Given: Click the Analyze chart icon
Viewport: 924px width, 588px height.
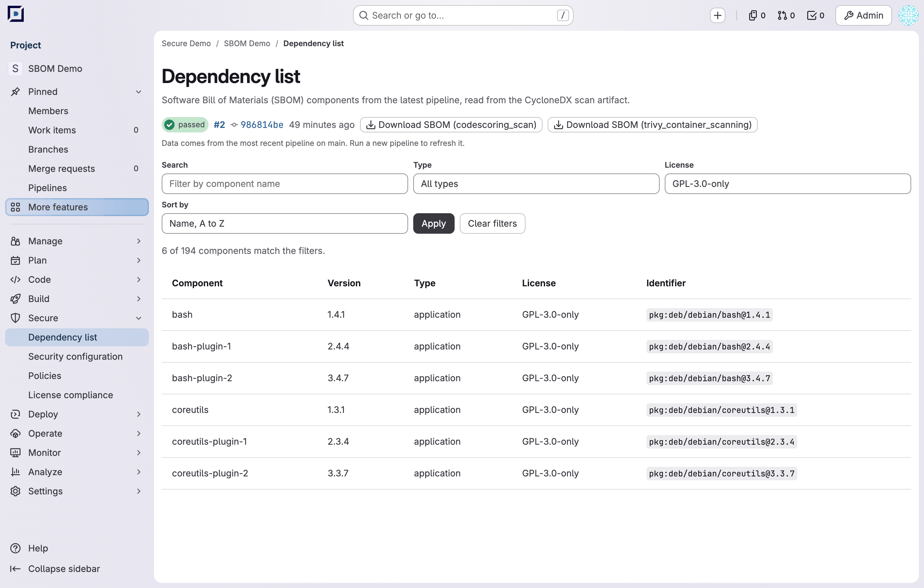Looking at the screenshot, I should (15, 472).
